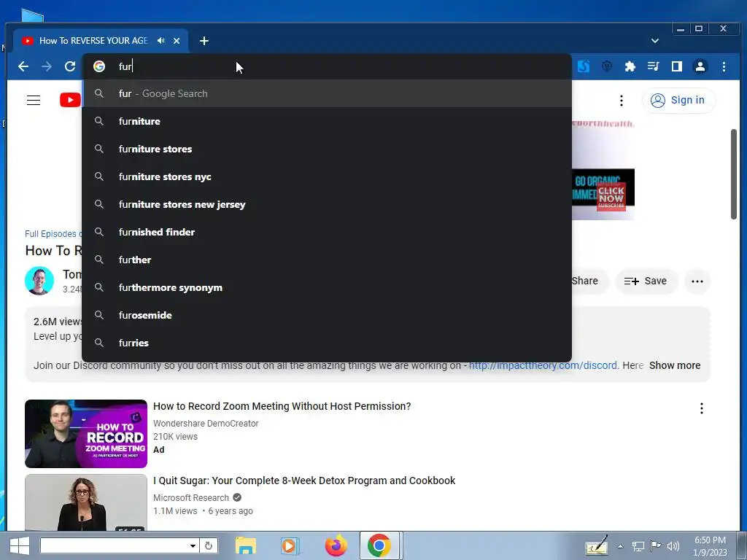Viewport: 747px width, 560px height.
Task: Click the taskbar address refresh icon
Action: pyautogui.click(x=209, y=545)
